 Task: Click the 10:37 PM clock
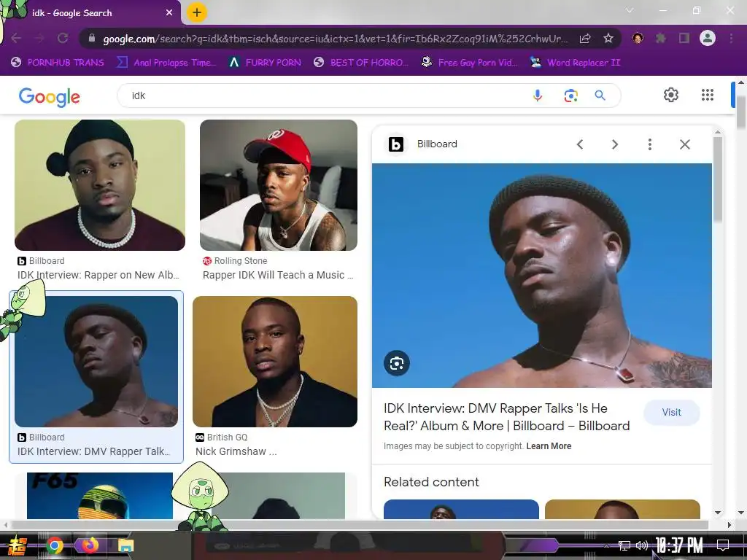click(679, 545)
